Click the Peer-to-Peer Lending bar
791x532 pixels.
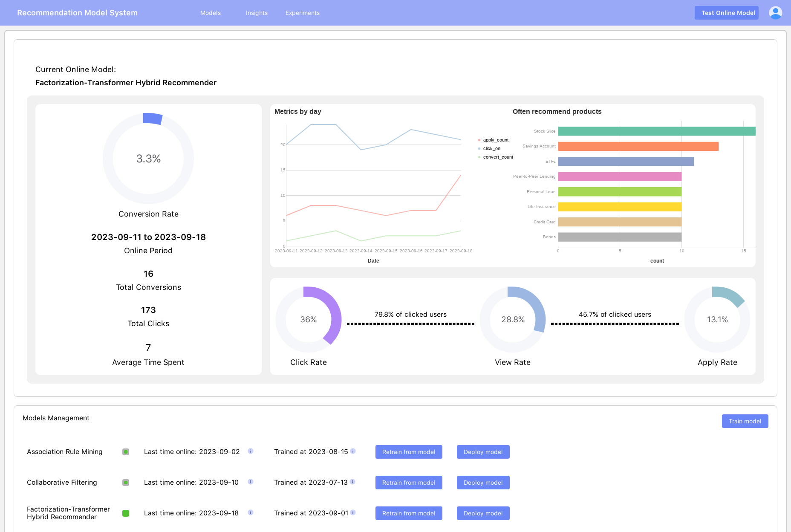pyautogui.click(x=620, y=176)
